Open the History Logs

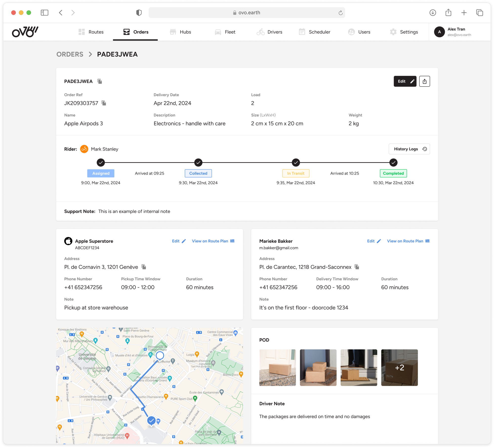click(409, 149)
